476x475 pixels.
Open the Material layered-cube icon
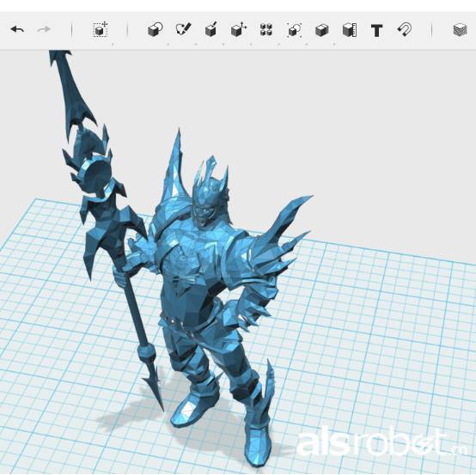coord(460,30)
